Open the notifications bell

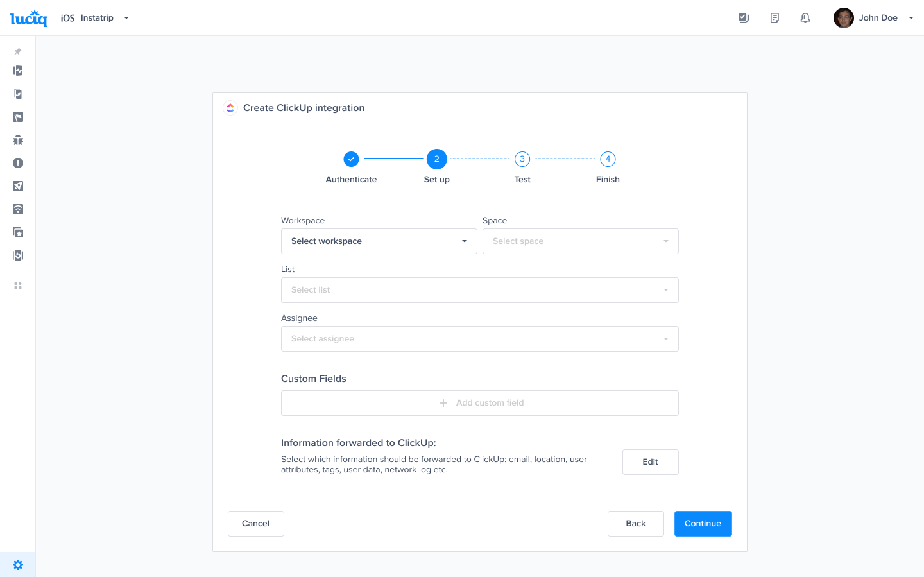click(805, 17)
